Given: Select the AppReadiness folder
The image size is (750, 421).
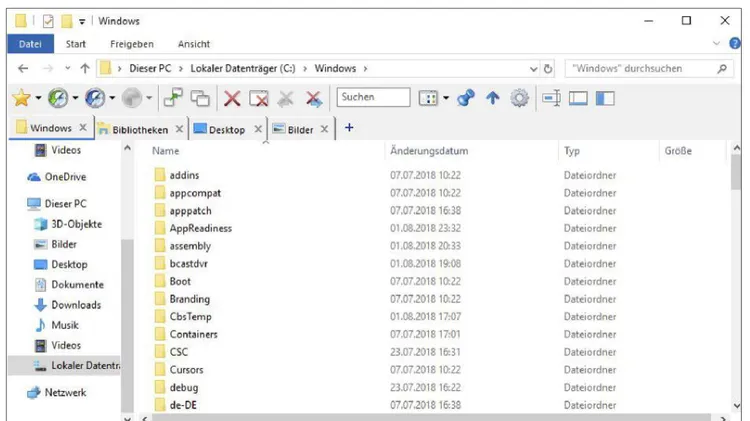Looking at the screenshot, I should click(200, 229).
